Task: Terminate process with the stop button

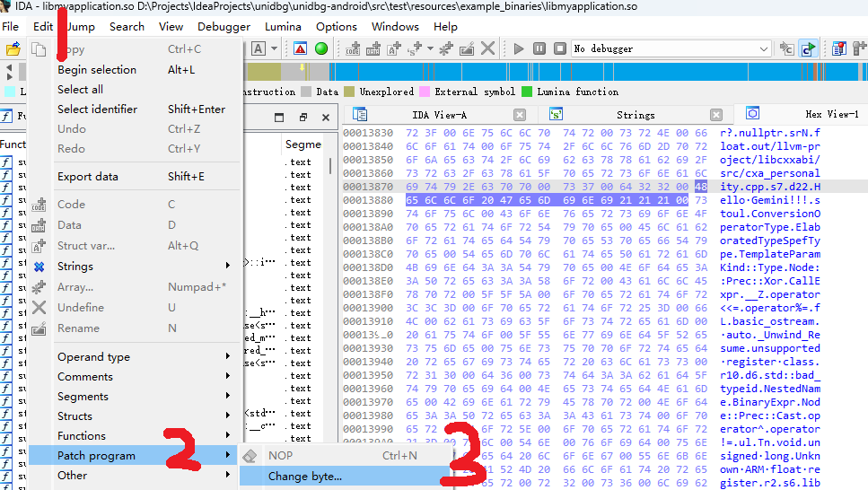Action: [x=560, y=48]
